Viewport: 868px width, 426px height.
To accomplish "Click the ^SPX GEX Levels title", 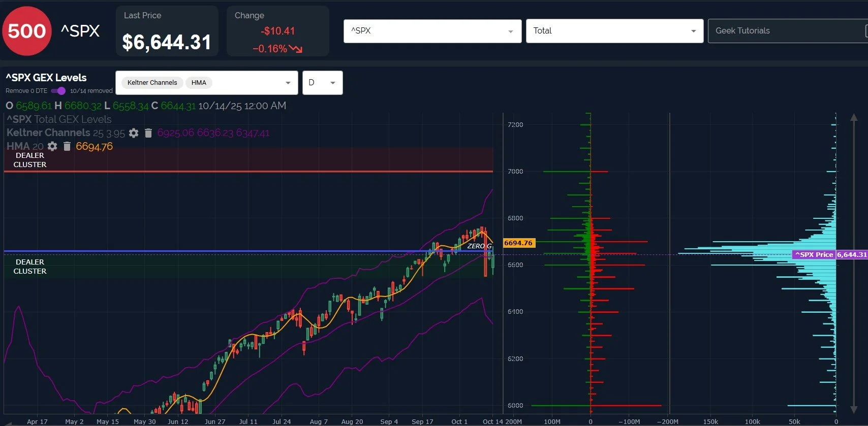I will point(46,78).
